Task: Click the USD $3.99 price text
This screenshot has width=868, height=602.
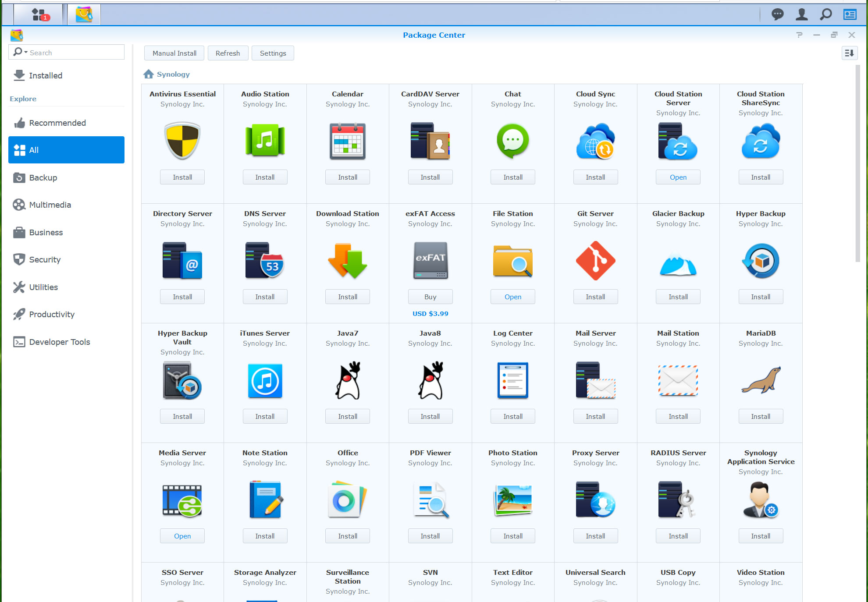Action: click(430, 314)
